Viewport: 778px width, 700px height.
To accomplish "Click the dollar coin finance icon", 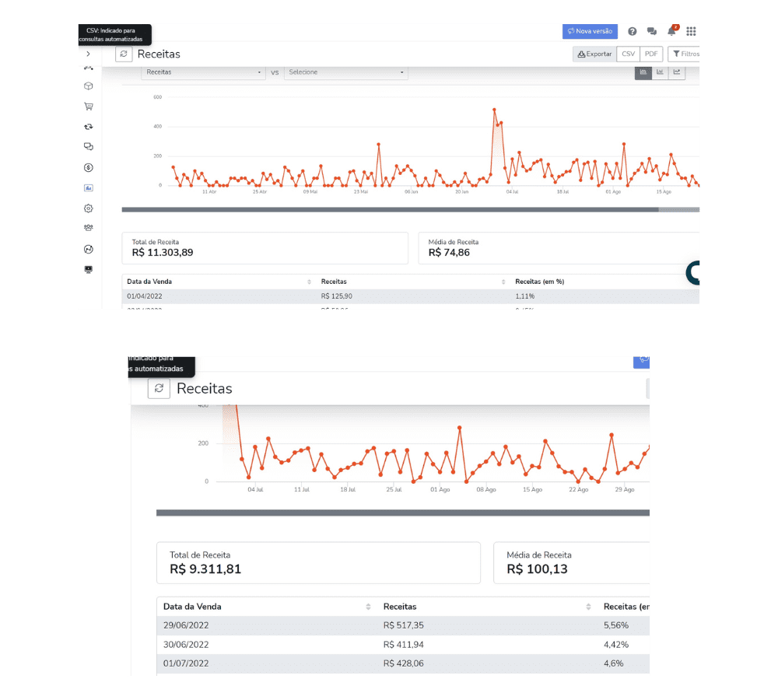I will click(x=89, y=167).
